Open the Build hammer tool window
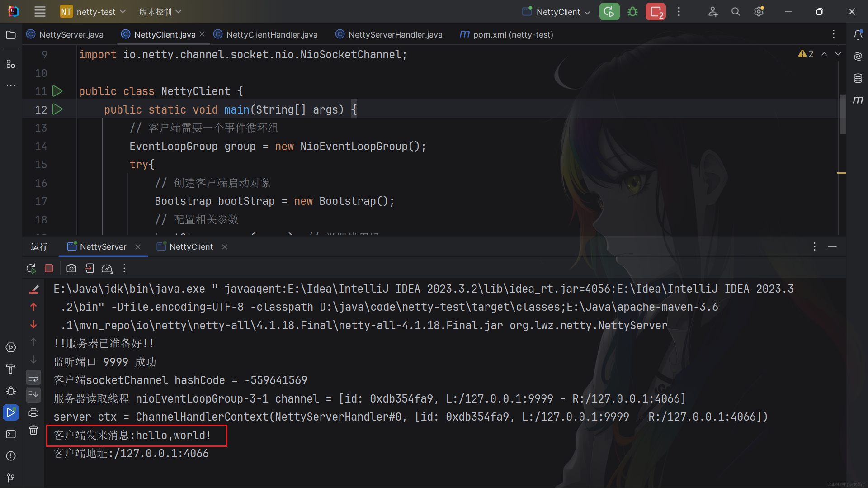 (x=11, y=369)
